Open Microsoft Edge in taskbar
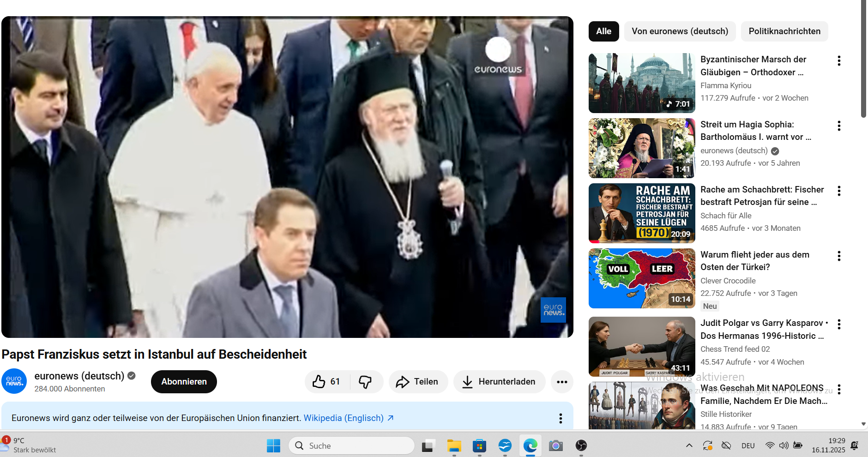Viewport: 868px width, 457px height. point(530,445)
